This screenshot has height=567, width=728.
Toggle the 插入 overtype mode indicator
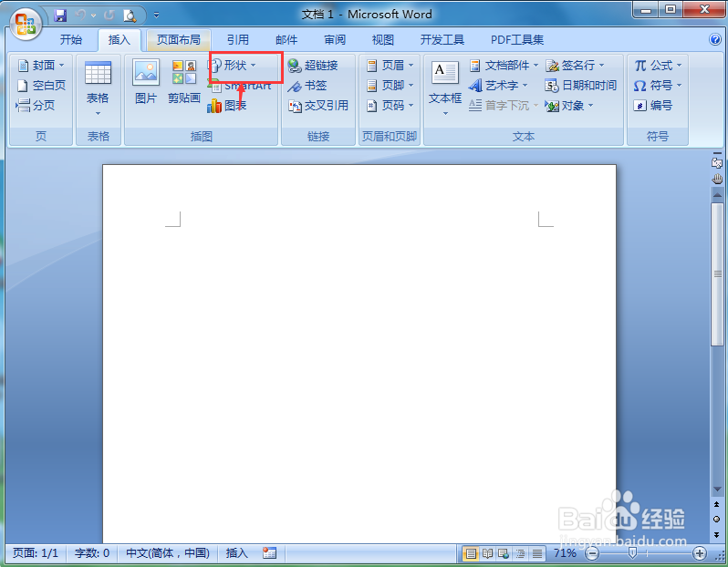pyautogui.click(x=237, y=553)
